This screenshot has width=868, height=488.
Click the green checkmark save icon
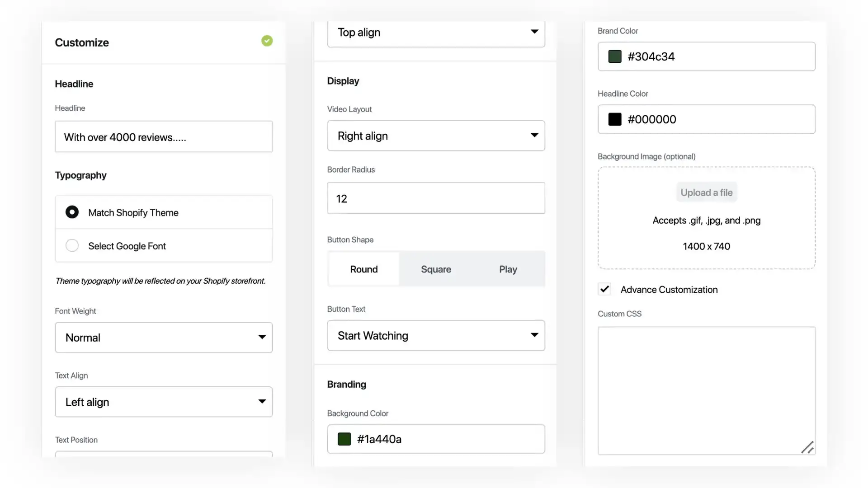pyautogui.click(x=266, y=41)
